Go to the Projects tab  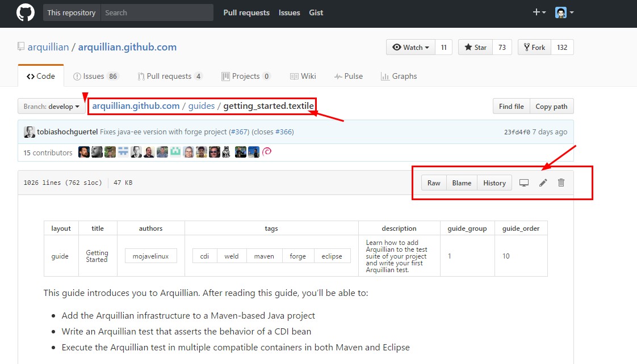pos(246,77)
